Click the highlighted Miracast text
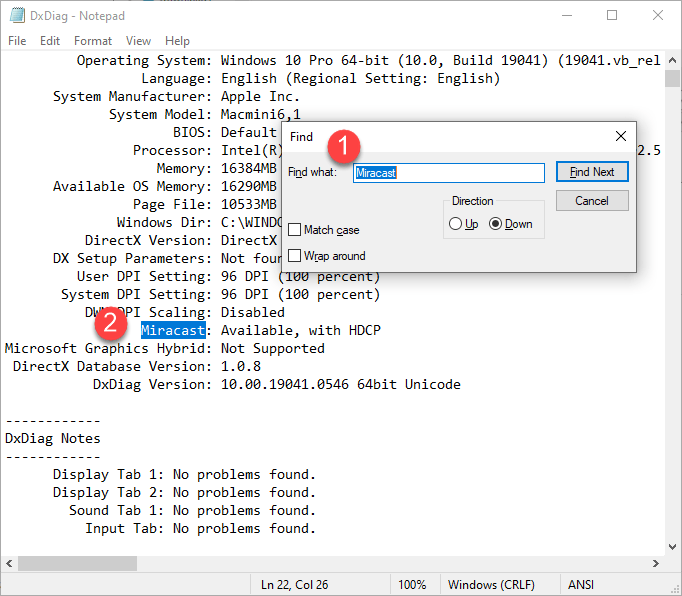682x596 pixels. point(173,331)
